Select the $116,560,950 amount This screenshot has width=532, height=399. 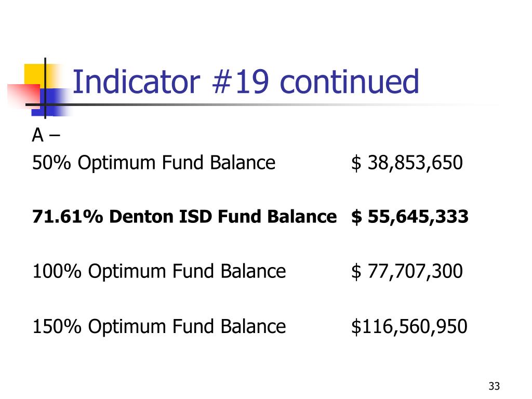(409, 327)
